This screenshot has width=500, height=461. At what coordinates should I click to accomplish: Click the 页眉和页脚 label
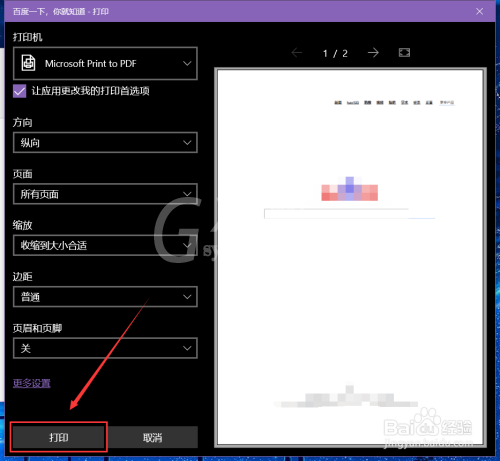click(x=37, y=328)
